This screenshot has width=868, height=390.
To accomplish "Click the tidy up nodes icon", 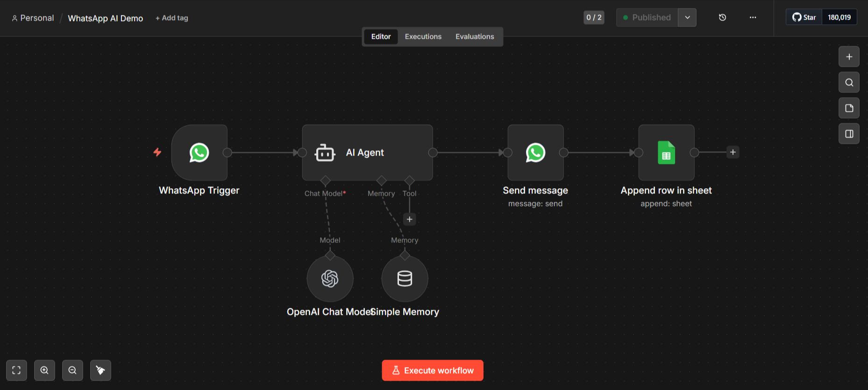I will tap(100, 370).
